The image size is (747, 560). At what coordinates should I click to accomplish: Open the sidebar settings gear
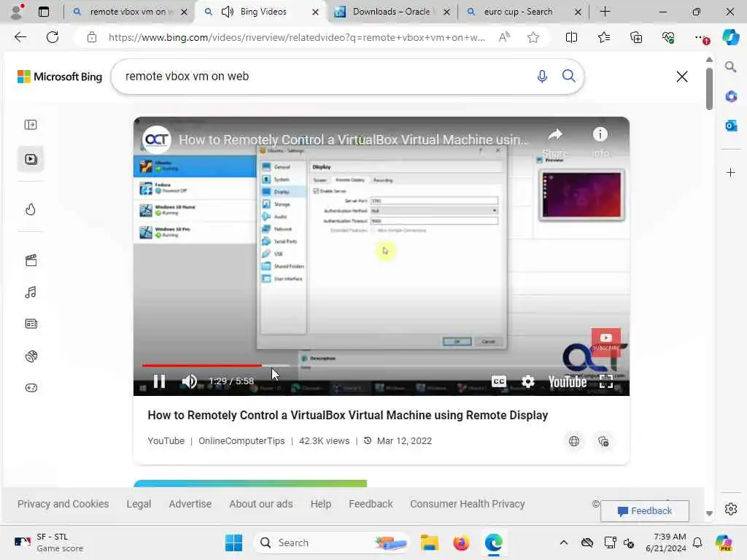731,509
